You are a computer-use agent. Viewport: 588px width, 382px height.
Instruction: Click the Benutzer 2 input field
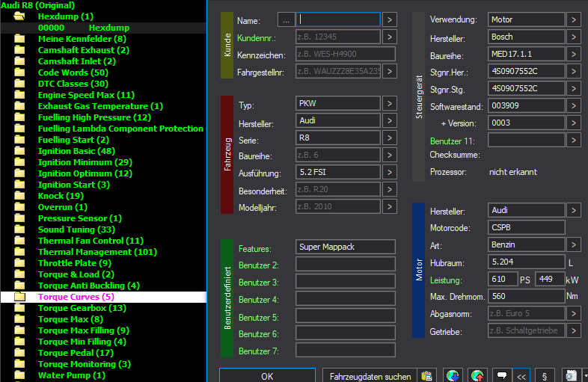(x=346, y=264)
